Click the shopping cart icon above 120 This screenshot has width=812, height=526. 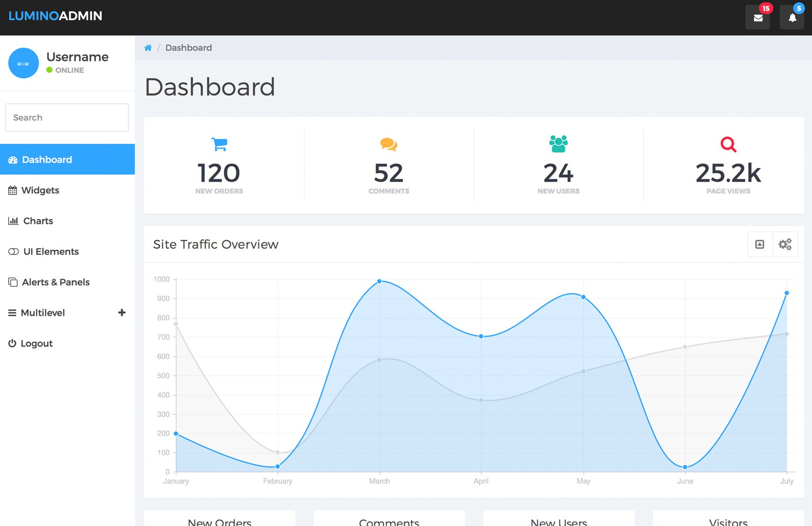[219, 144]
